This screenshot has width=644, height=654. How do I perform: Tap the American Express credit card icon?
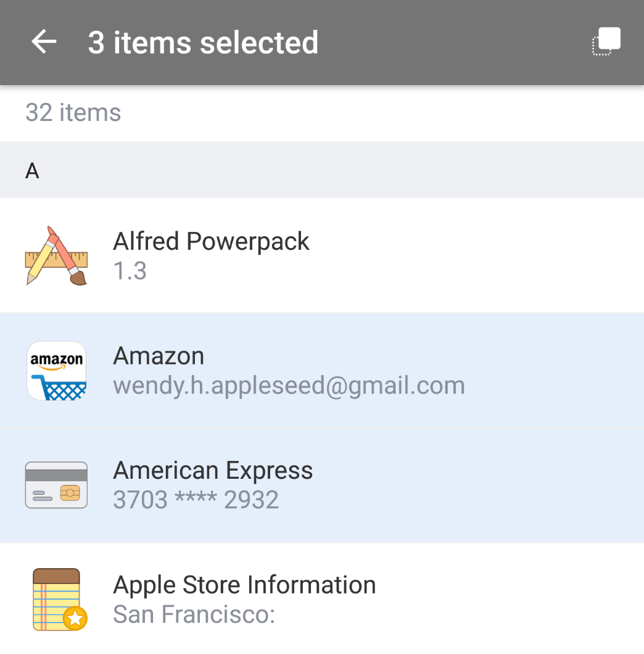click(x=56, y=485)
